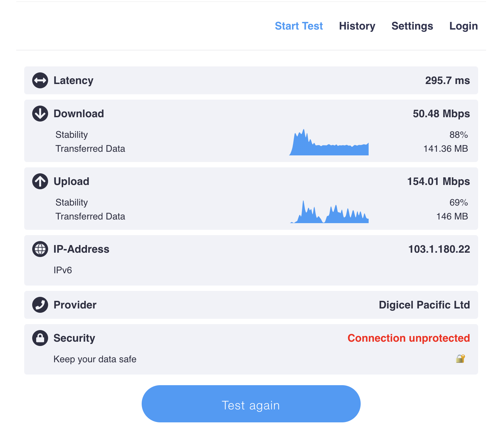
Task: Click Transferred Data label under Download
Action: 90,149
